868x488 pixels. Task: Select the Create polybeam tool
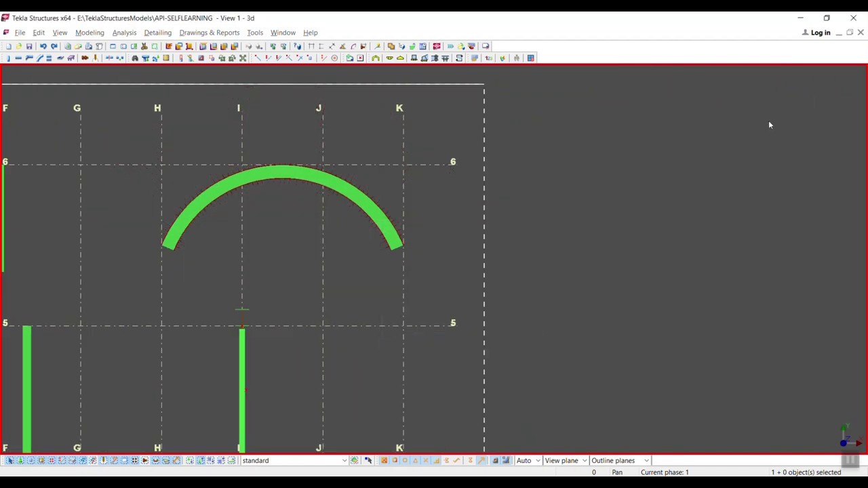point(29,58)
